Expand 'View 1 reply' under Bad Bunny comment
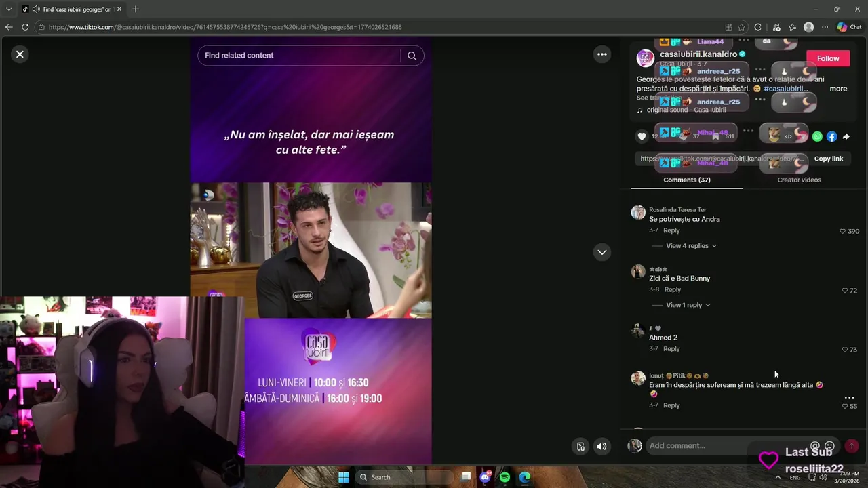Screen dimensions: 868x488 688,305
